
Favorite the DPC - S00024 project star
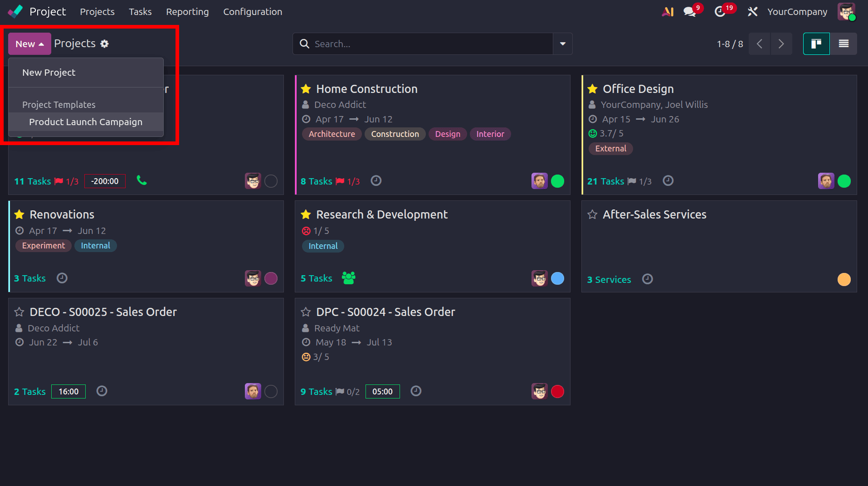[306, 312]
